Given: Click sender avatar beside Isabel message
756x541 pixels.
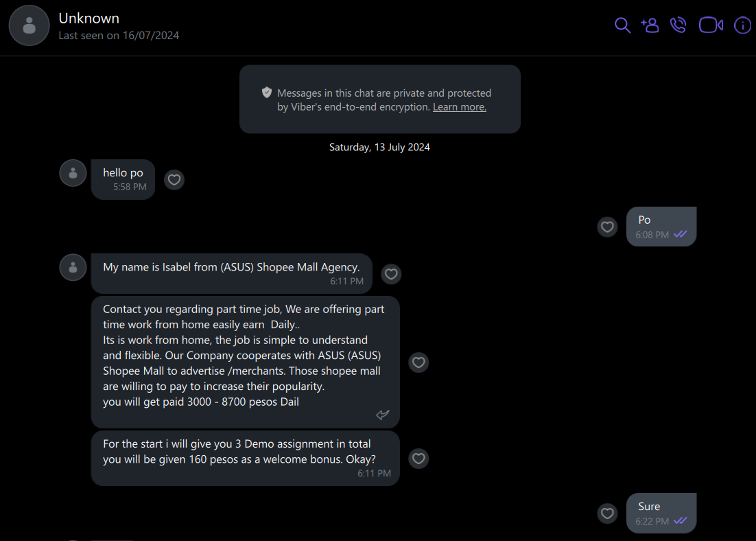Looking at the screenshot, I should (x=73, y=267).
